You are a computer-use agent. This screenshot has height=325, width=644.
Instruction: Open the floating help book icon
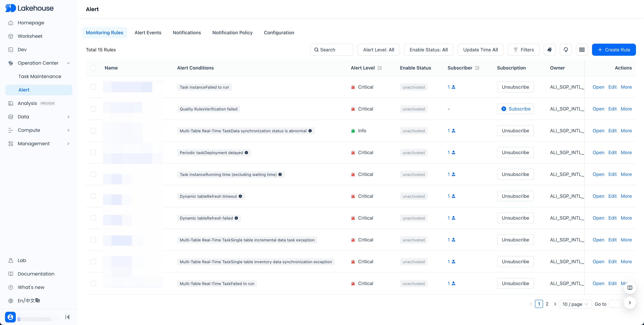pyautogui.click(x=630, y=288)
